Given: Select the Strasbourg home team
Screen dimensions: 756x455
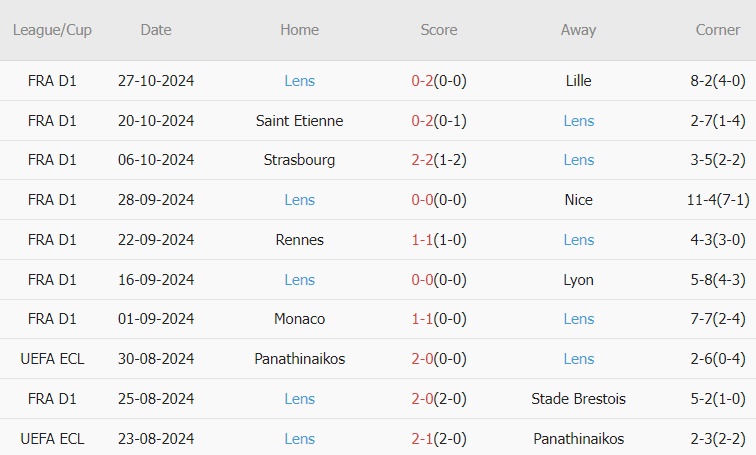Looking at the screenshot, I should coord(299,160).
